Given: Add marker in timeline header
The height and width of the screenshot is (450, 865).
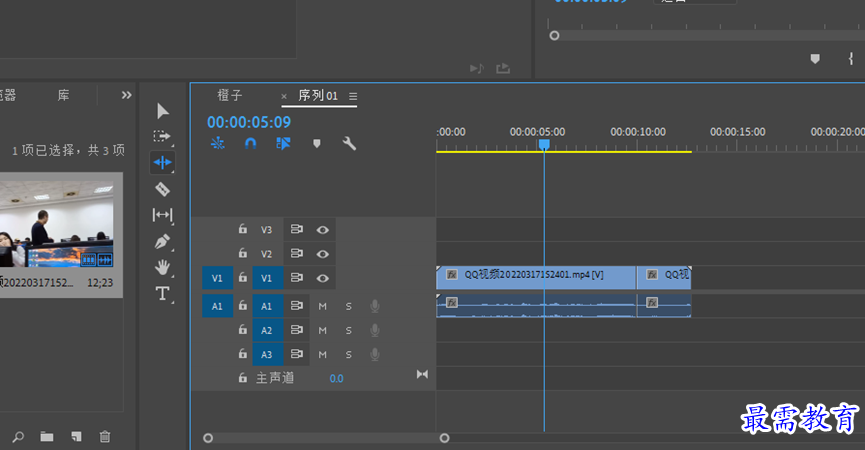Looking at the screenshot, I should (317, 144).
